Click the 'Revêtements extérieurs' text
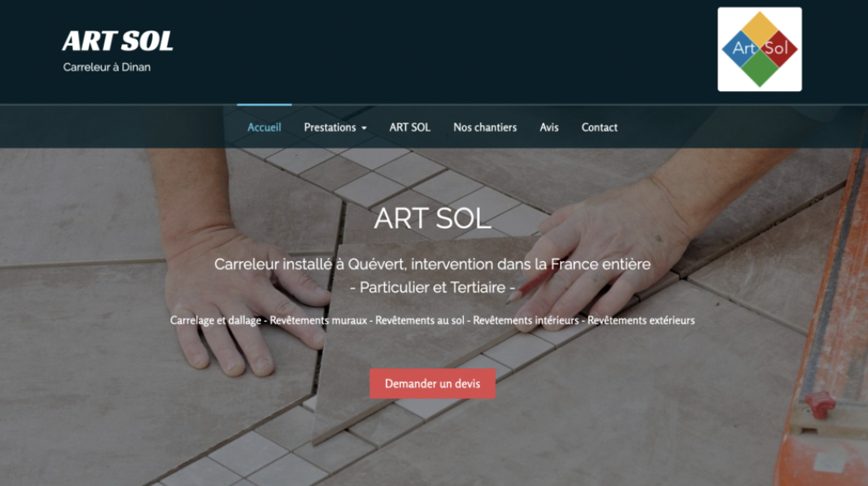868x486 pixels. [x=641, y=320]
